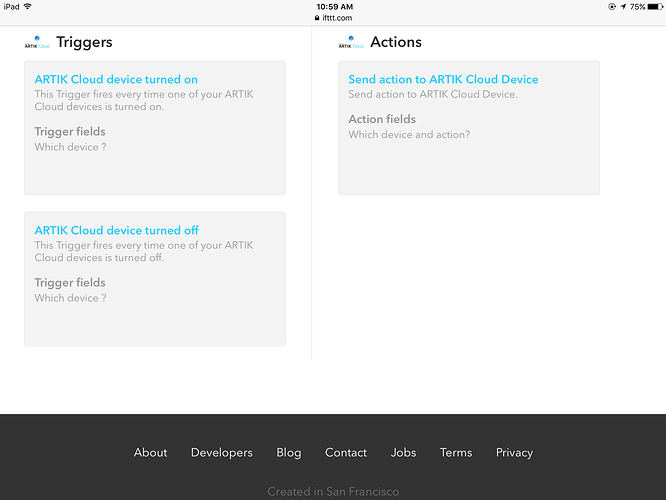
Task: Click the Triggers section heading
Action: click(x=85, y=42)
